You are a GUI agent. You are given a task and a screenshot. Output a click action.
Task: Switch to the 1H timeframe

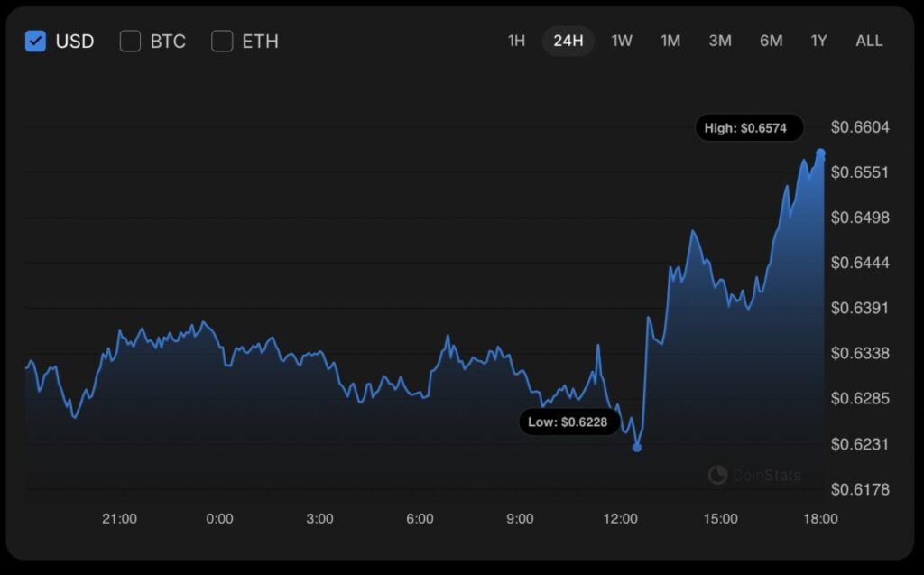pos(516,41)
